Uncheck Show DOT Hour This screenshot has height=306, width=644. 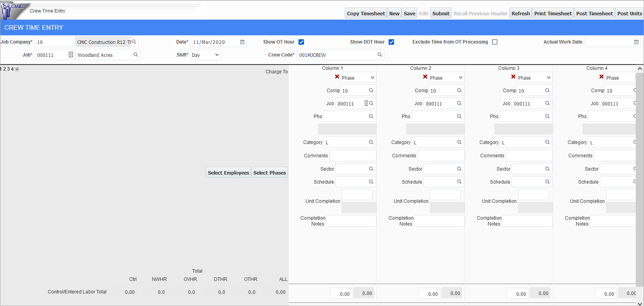point(391,42)
